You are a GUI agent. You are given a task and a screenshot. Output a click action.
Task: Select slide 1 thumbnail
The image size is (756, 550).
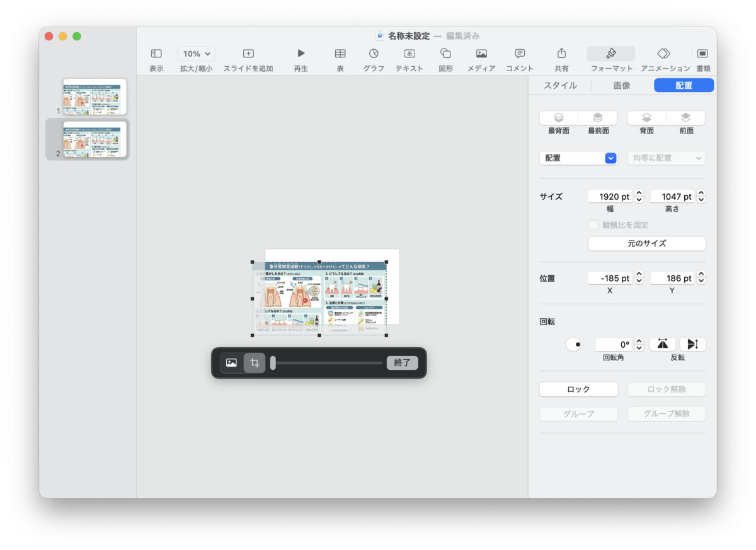pyautogui.click(x=94, y=96)
